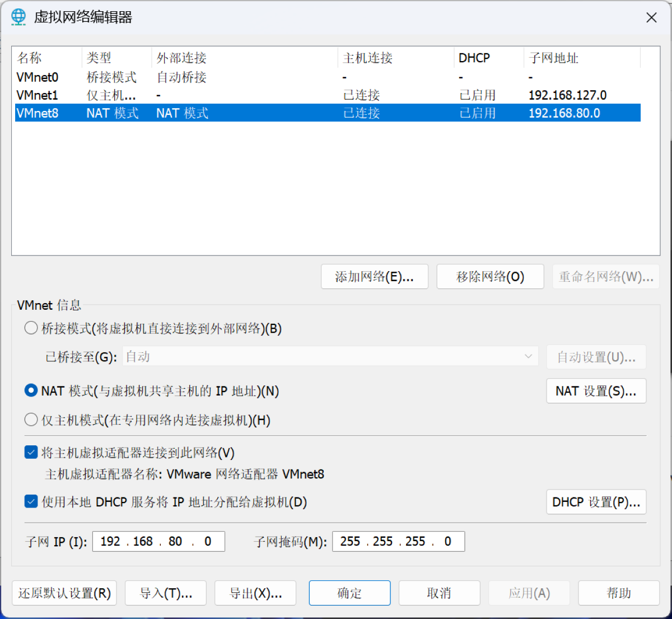Click 移除网络(O) button
This screenshot has height=619, width=672.
tap(490, 277)
